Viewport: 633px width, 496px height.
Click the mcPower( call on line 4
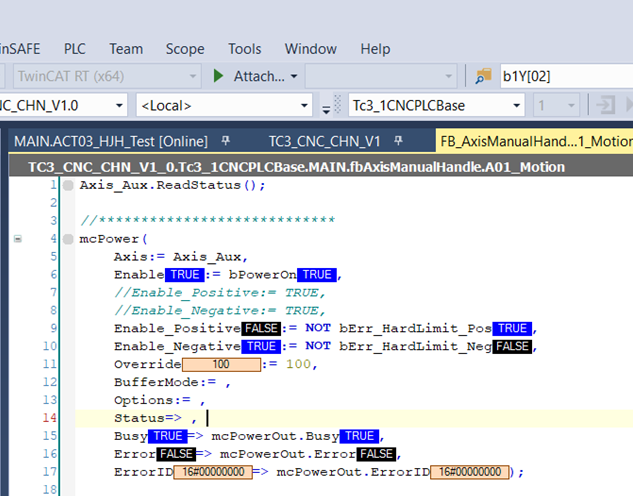click(113, 239)
